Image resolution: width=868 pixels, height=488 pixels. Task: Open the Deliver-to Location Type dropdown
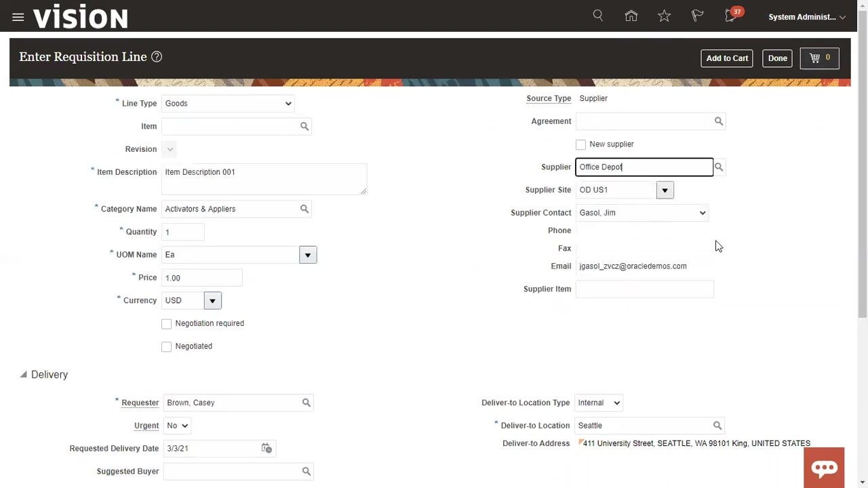click(598, 403)
